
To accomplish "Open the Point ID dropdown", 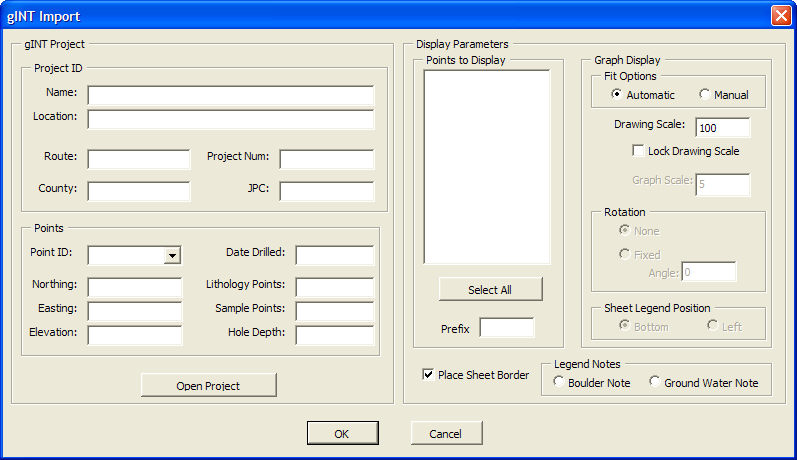I will click(x=172, y=255).
